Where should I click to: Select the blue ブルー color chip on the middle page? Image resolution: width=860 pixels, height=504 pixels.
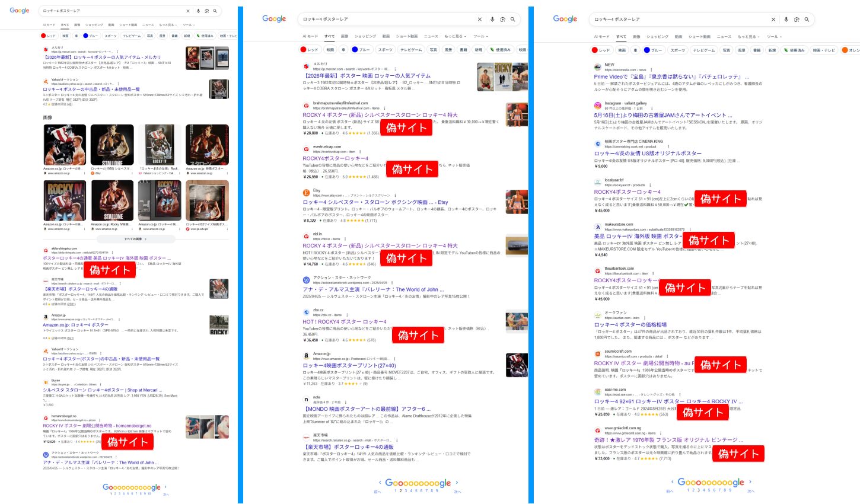[361, 50]
